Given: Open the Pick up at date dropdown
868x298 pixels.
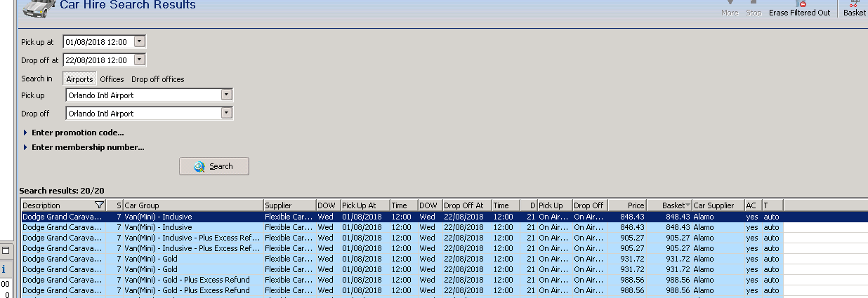Looking at the screenshot, I should pos(139,41).
